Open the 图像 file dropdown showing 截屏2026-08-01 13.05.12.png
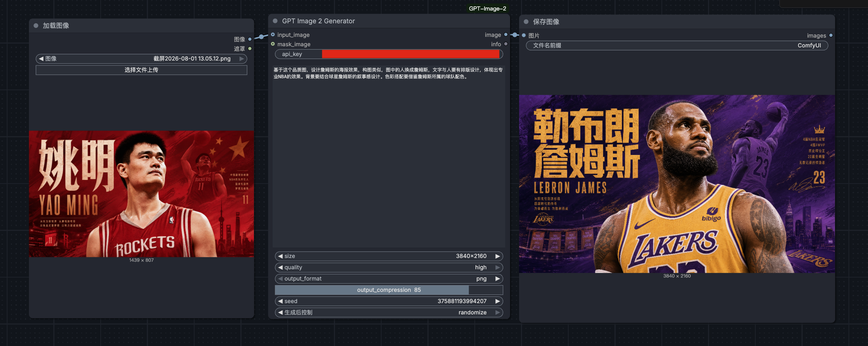 141,59
